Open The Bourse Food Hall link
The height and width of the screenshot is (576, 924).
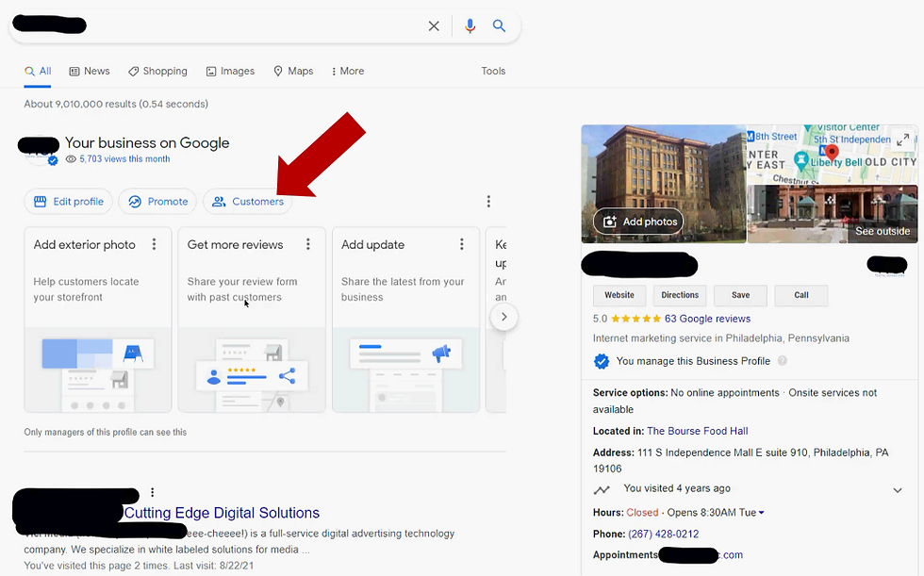click(x=698, y=431)
